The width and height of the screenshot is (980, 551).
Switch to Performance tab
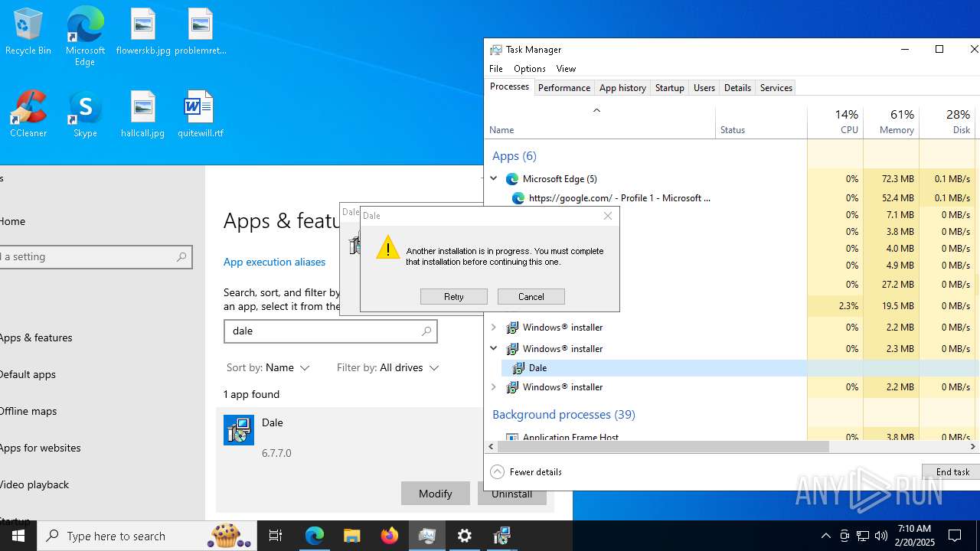[563, 88]
